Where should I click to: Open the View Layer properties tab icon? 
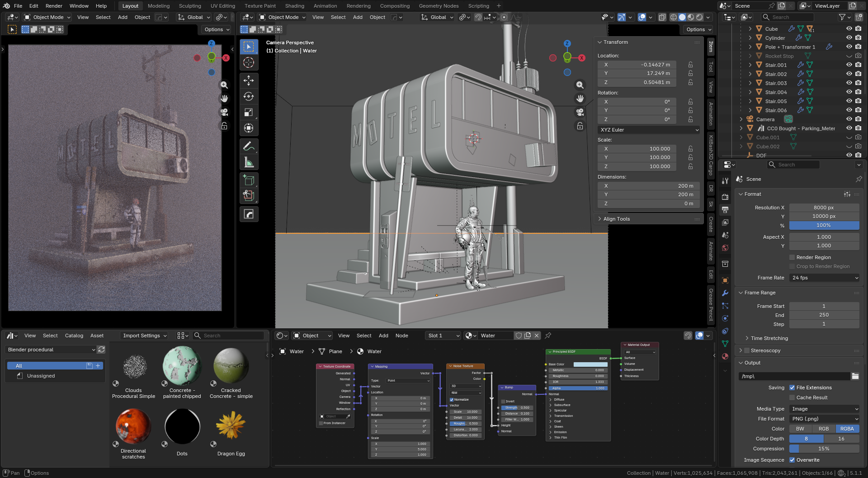pyautogui.click(x=725, y=222)
